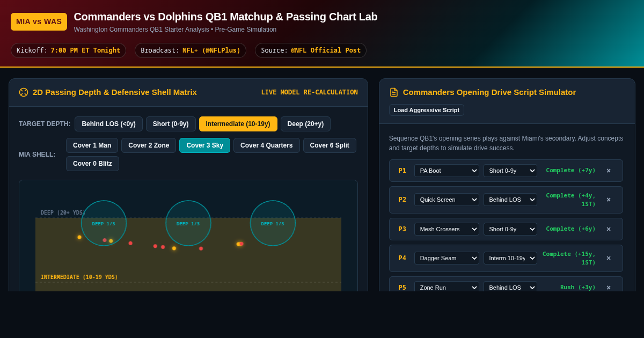Select Behind LOS (<0y) target depth
644x338 pixels.
tap(108, 124)
